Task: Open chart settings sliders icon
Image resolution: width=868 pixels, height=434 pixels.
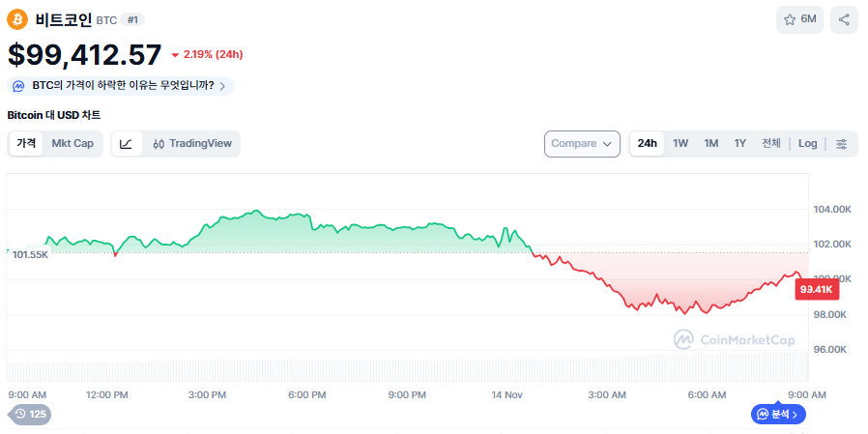Action: pos(841,144)
